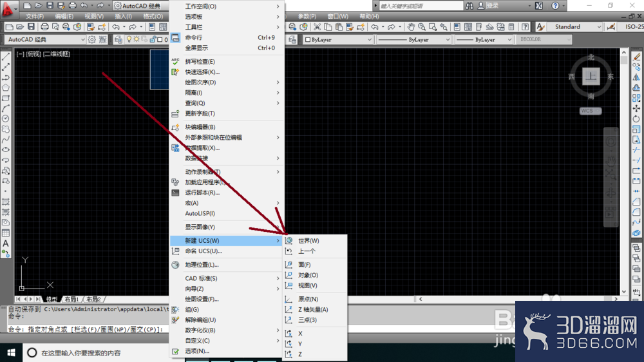Open the ByLayer color dropdown
This screenshot has width=644, height=362.
pyautogui.click(x=338, y=39)
